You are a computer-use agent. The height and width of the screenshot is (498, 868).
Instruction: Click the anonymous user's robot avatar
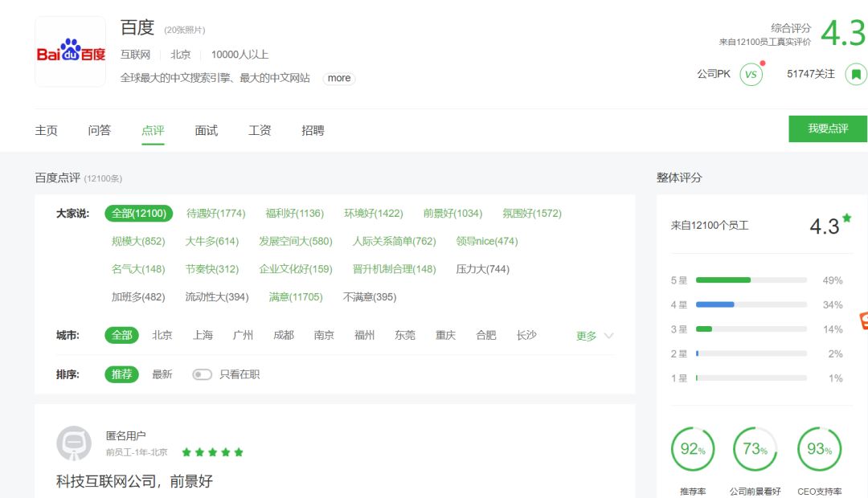(74, 443)
